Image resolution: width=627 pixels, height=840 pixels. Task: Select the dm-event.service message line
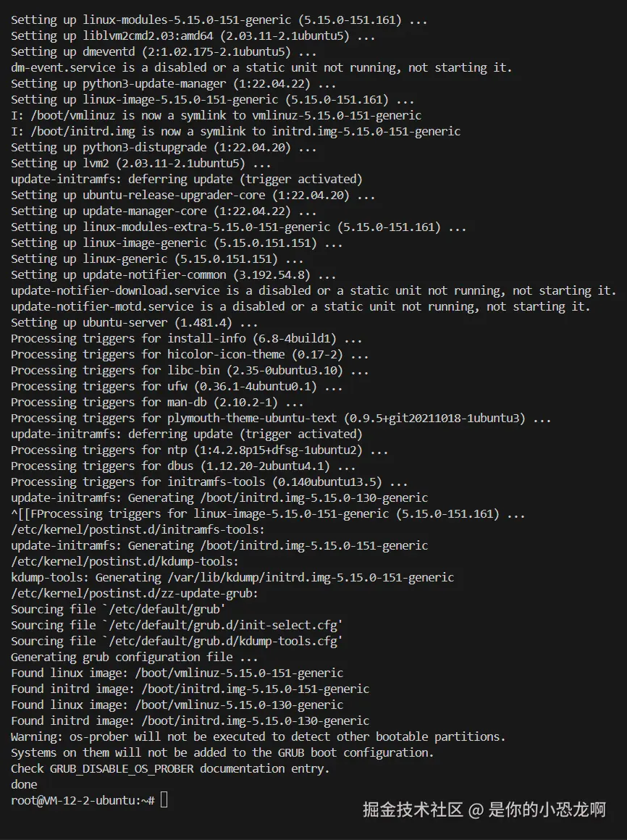click(x=261, y=67)
